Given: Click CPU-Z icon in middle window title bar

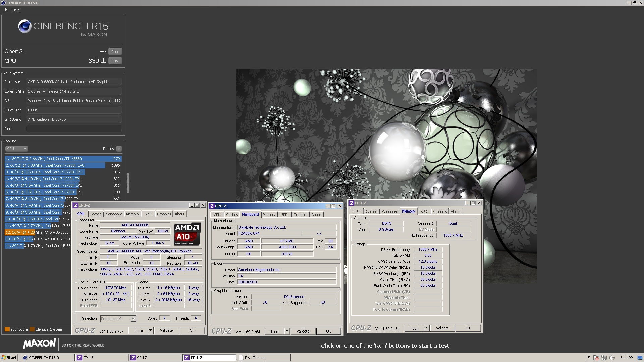Looking at the screenshot, I should point(212,206).
